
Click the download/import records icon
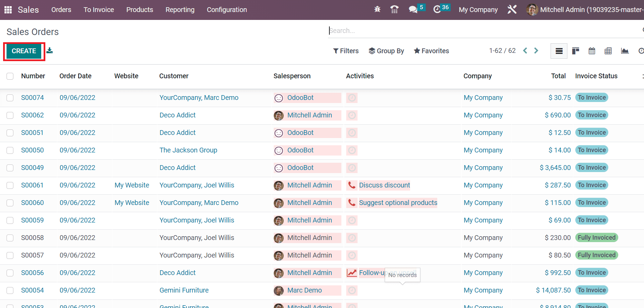[50, 51]
